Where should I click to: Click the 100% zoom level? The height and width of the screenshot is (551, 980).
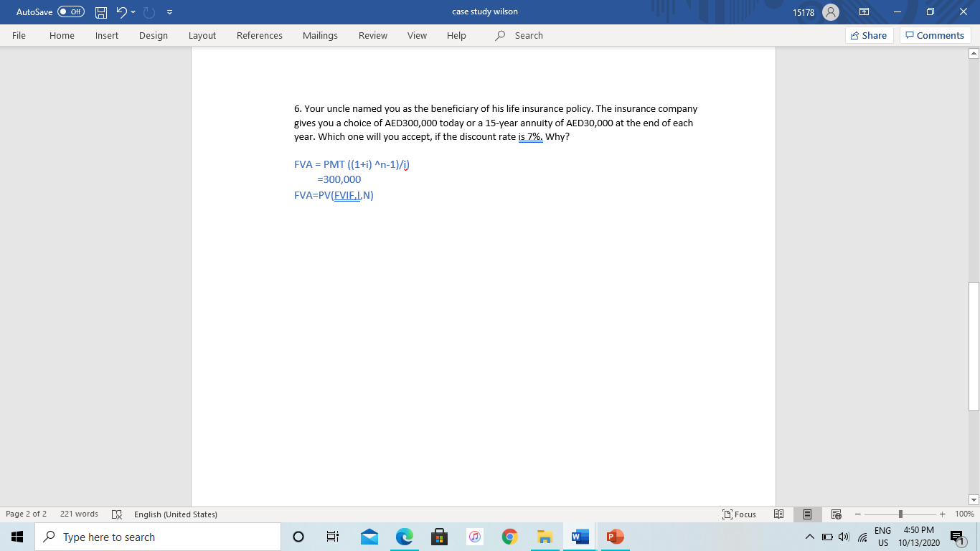964,514
